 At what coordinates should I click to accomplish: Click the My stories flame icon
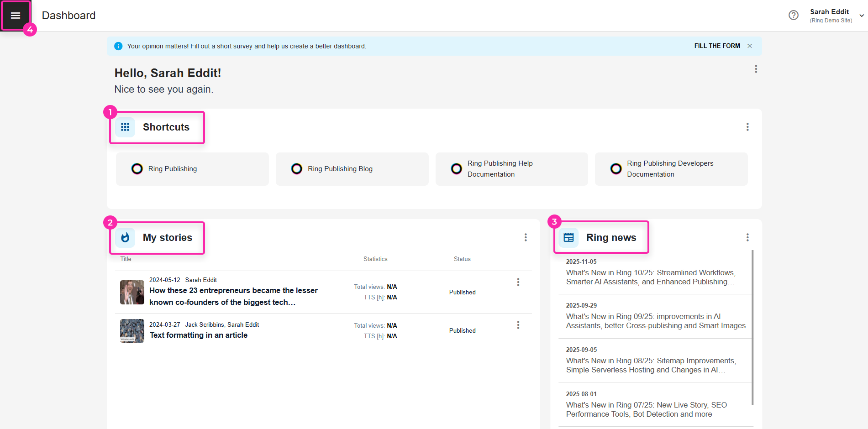coord(125,238)
